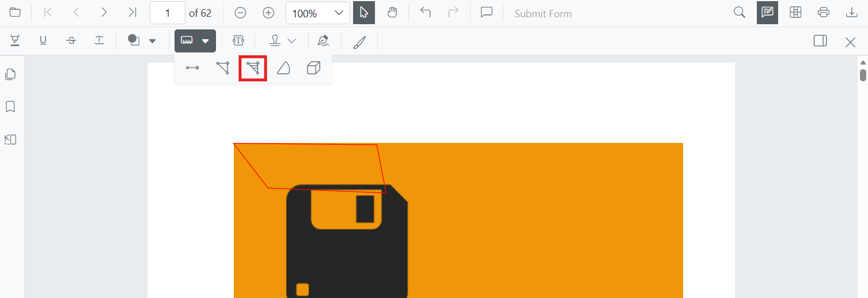Select the measure distance tool
Image resolution: width=868 pixels, height=298 pixels.
click(192, 68)
